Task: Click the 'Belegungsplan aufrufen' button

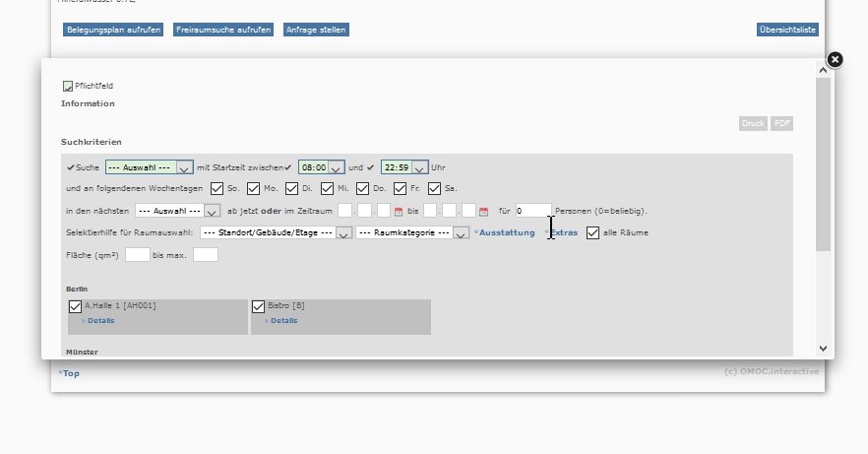Action: (113, 30)
